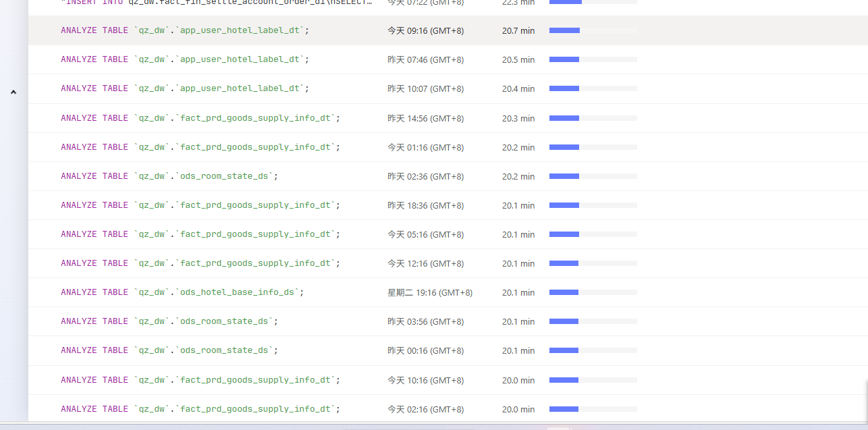Screen dimensions: 868x430
Task: Select the ods_room_state_ds query run 昨天 02:36
Action: pos(169,176)
